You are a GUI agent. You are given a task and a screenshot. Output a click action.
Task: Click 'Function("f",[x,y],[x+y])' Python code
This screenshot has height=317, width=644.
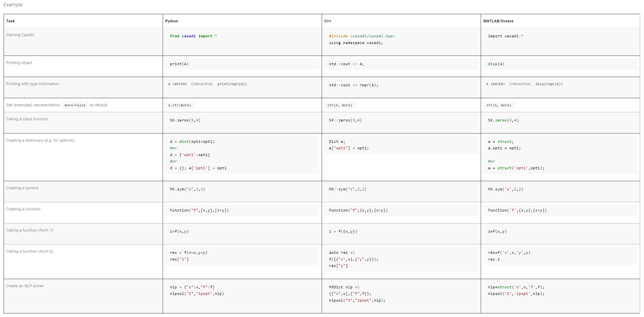coord(199,210)
